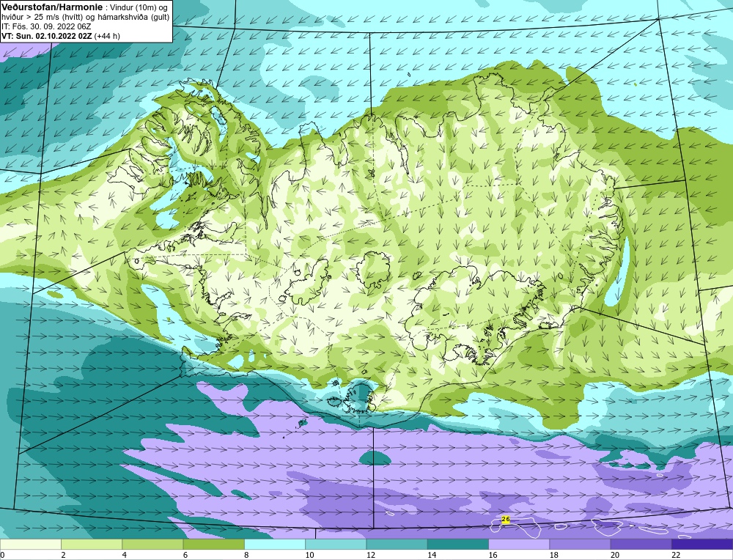Screen dimensions: 733x560
Task: Pick the teal 12–14 legend swatch
Action: 397,544
